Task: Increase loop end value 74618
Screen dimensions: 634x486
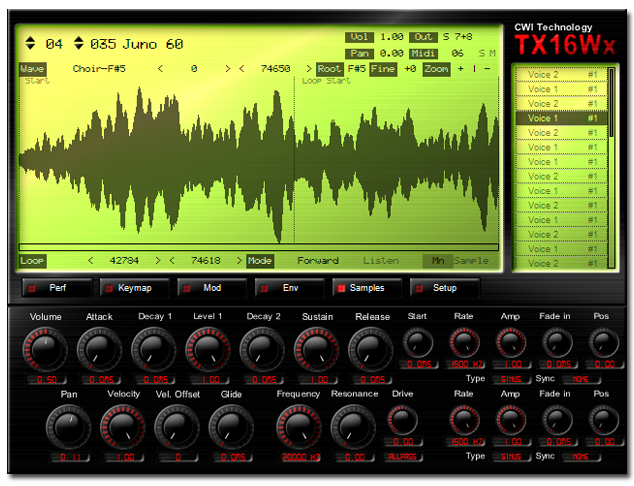Action: (x=239, y=261)
